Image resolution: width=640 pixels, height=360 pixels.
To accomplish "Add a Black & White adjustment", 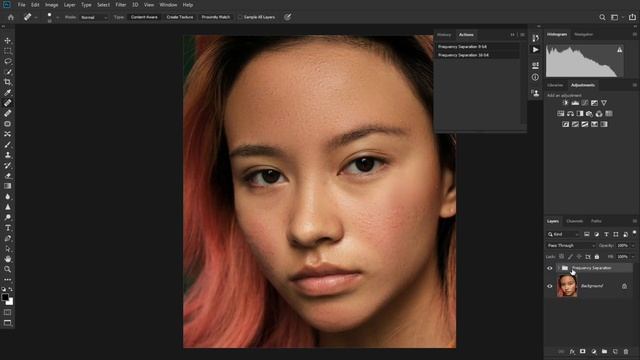I will [580, 113].
